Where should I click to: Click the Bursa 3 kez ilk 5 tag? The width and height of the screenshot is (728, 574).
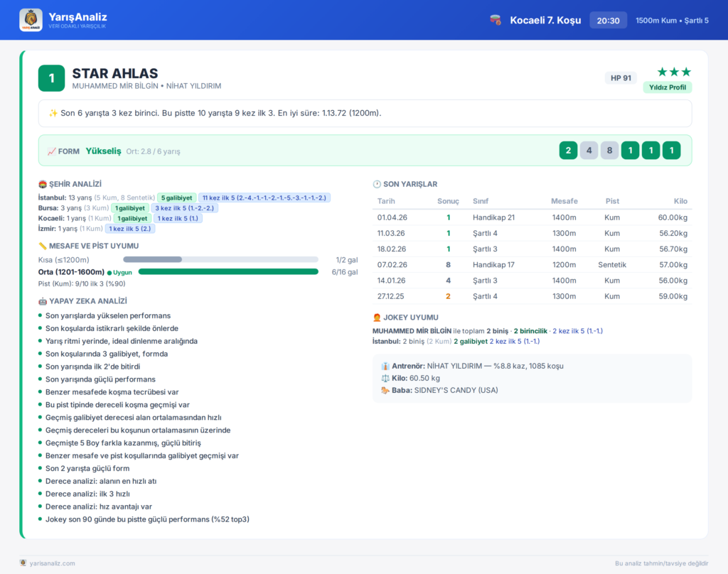[x=184, y=208]
